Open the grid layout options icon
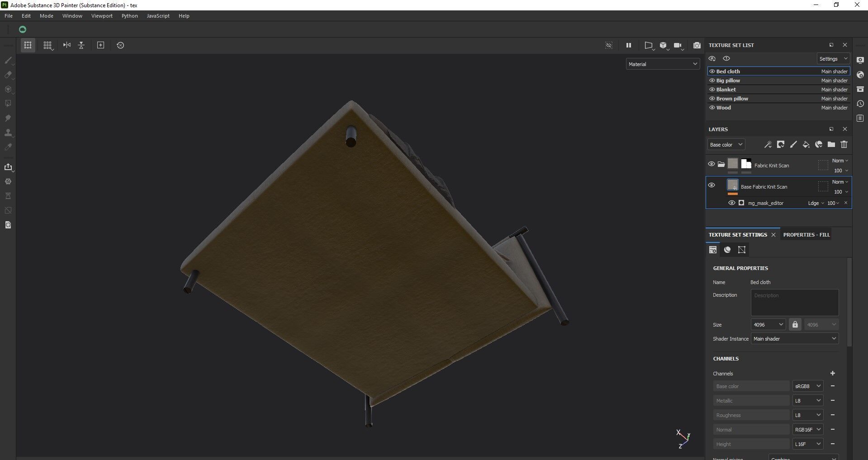The width and height of the screenshot is (868, 460). coord(47,45)
